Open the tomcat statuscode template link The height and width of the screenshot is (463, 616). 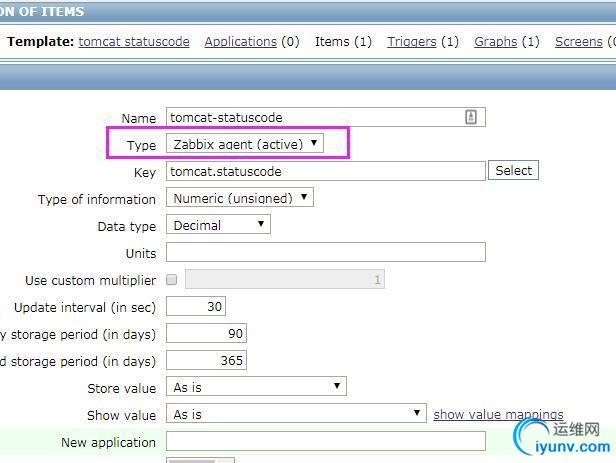134,42
